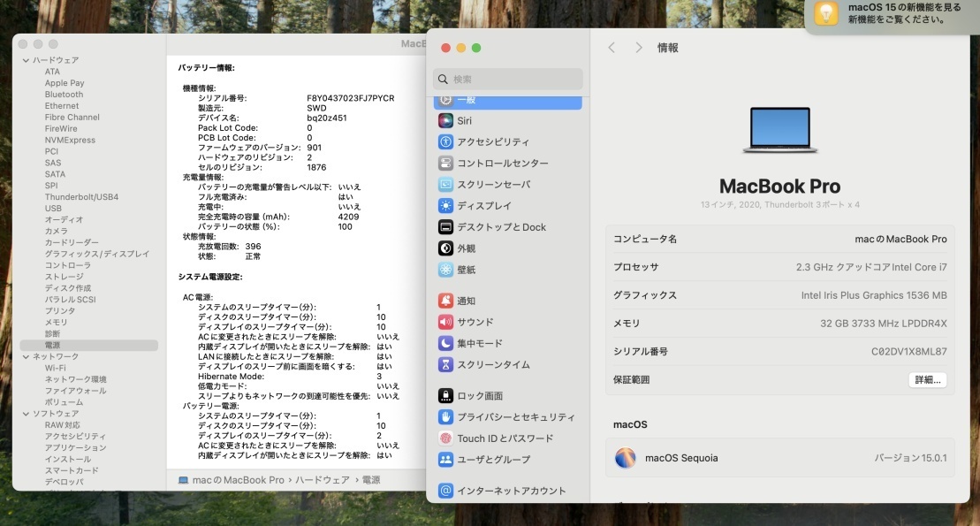The height and width of the screenshot is (526, 980).
Task: Go back using the left chevron
Action: 612,48
